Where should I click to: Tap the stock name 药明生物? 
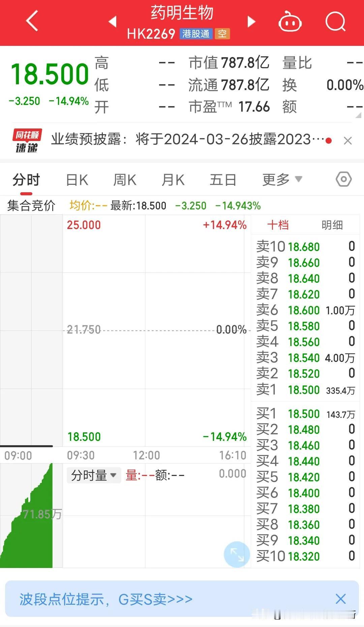pyautogui.click(x=182, y=13)
